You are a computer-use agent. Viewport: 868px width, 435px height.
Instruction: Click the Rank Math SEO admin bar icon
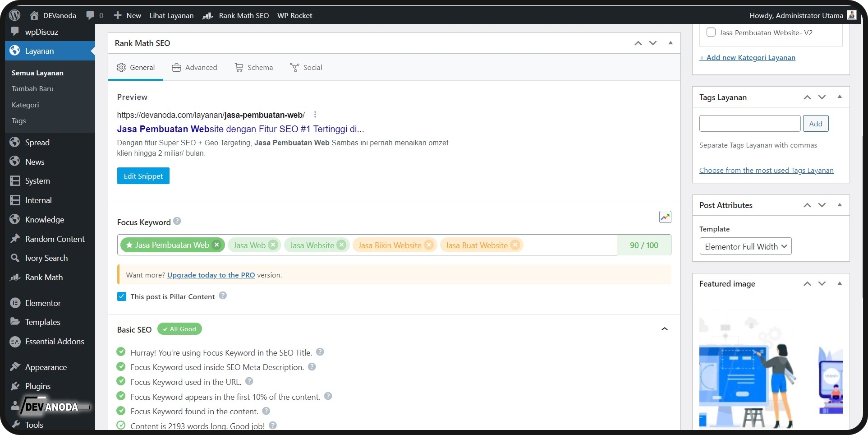pos(207,15)
